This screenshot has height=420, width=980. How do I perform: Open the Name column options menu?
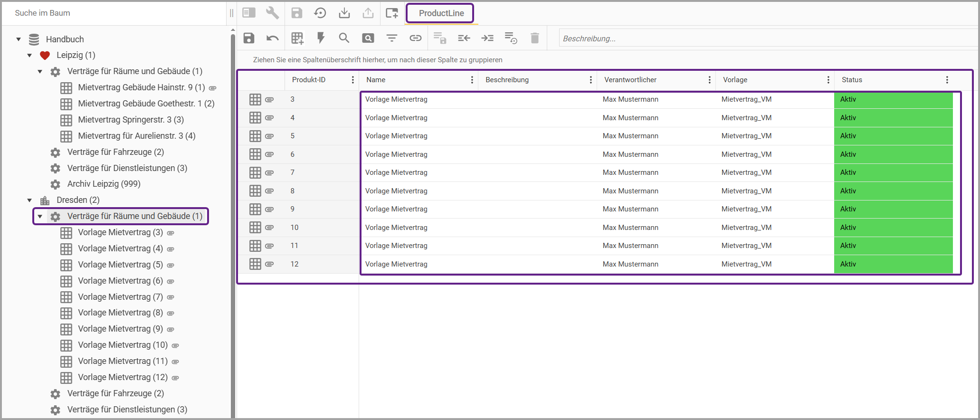click(x=472, y=80)
